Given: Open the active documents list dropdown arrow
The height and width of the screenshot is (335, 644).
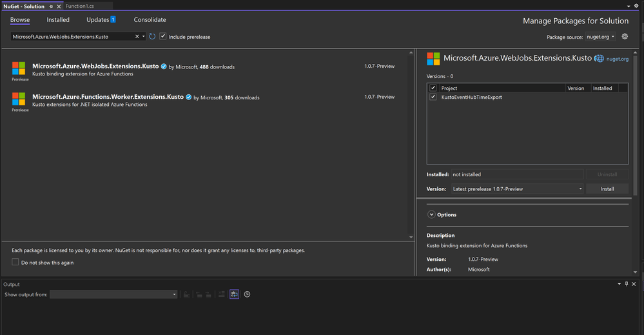Looking at the screenshot, I should [629, 6].
